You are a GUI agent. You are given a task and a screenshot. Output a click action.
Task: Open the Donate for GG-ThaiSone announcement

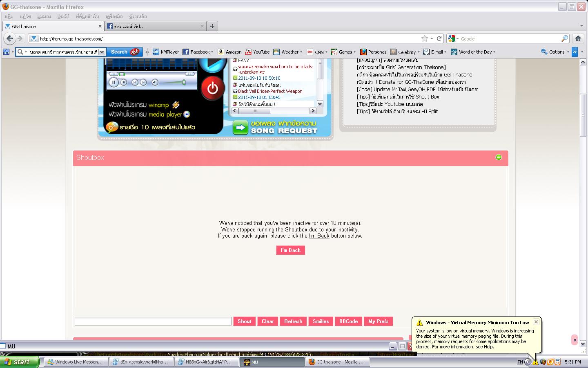[x=411, y=82]
